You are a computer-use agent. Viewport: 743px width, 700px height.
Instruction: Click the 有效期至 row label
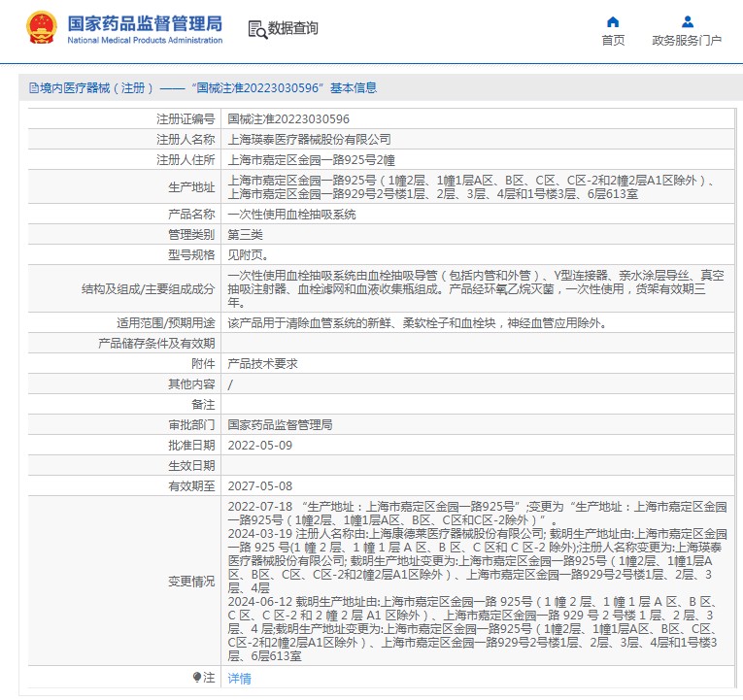tap(191, 486)
